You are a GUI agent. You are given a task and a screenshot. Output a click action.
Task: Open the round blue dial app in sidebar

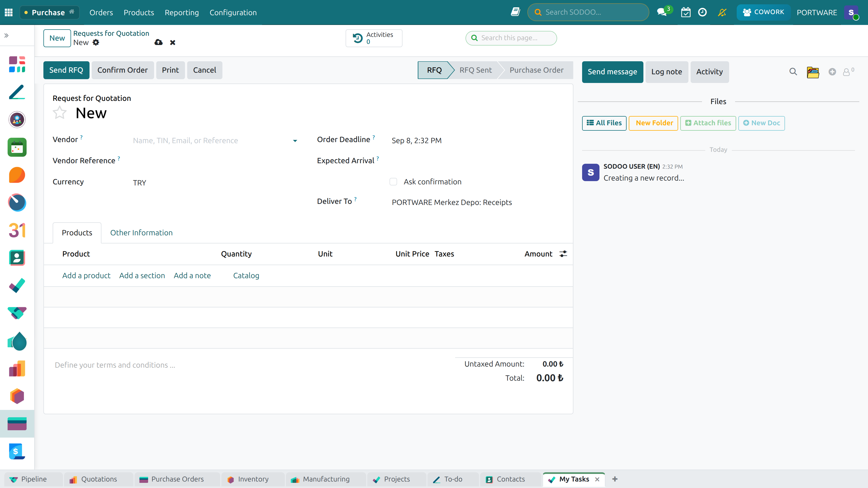point(17,203)
